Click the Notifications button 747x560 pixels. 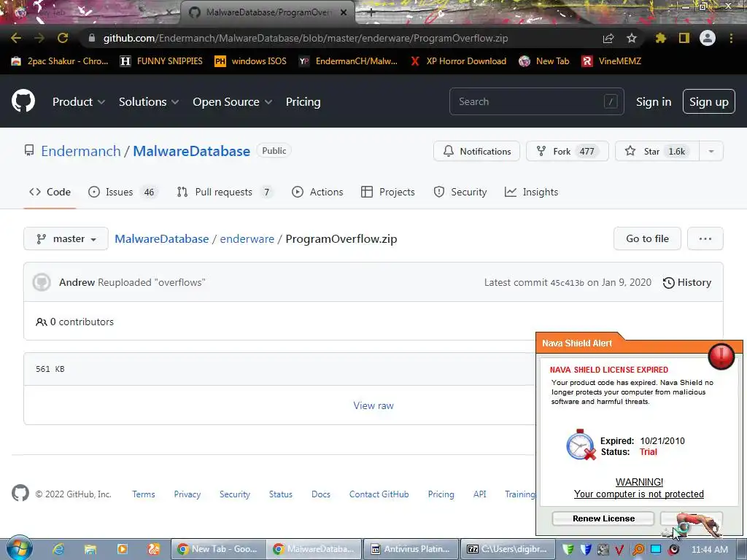point(476,151)
